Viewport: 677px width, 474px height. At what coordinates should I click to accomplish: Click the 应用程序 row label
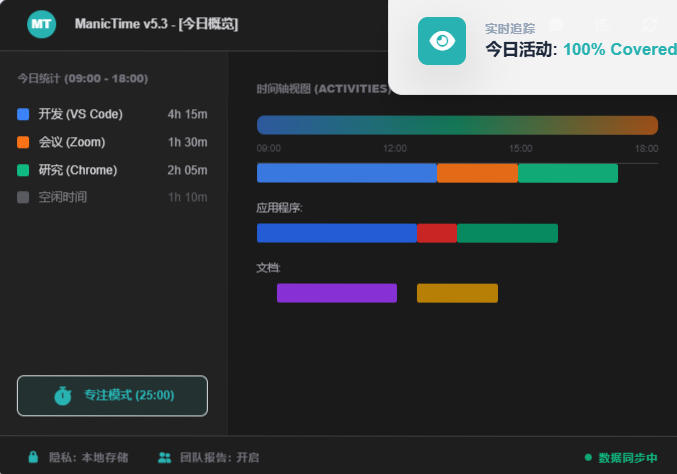279,208
